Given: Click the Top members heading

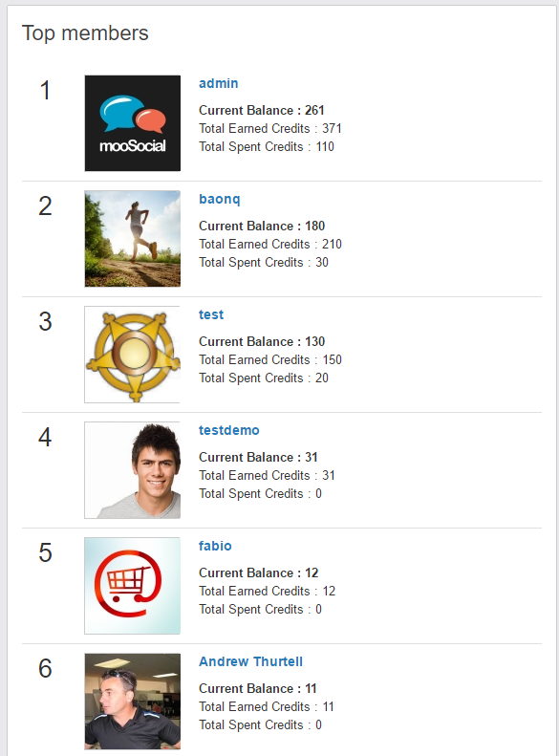Looking at the screenshot, I should 85,33.
